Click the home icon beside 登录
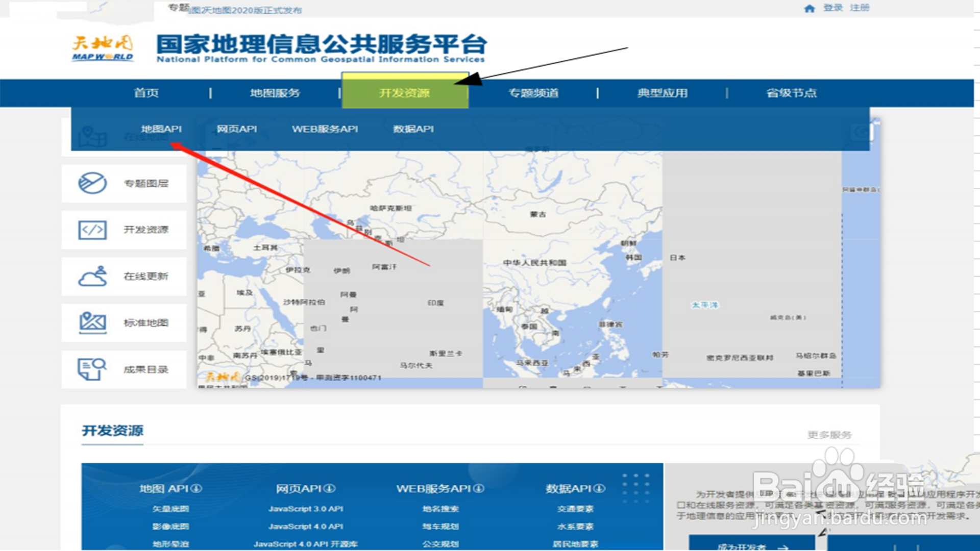 point(810,8)
